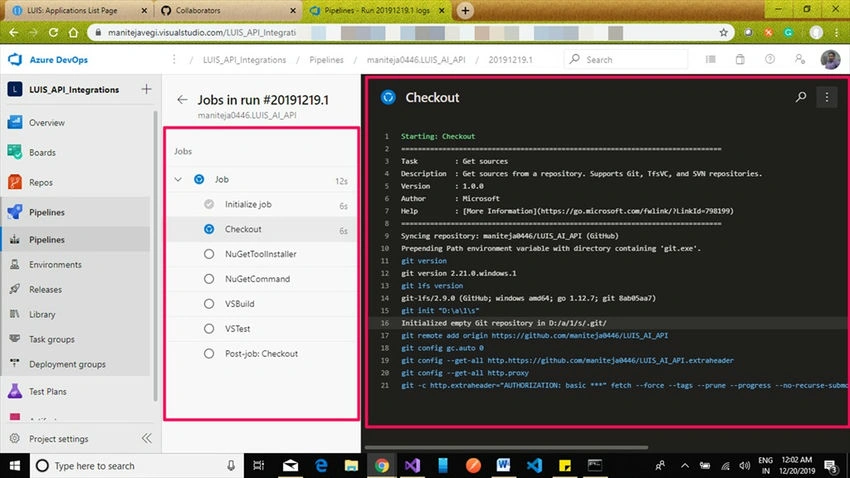This screenshot has width=850, height=478.
Task: Open the work items list icon
Action: pos(710,60)
